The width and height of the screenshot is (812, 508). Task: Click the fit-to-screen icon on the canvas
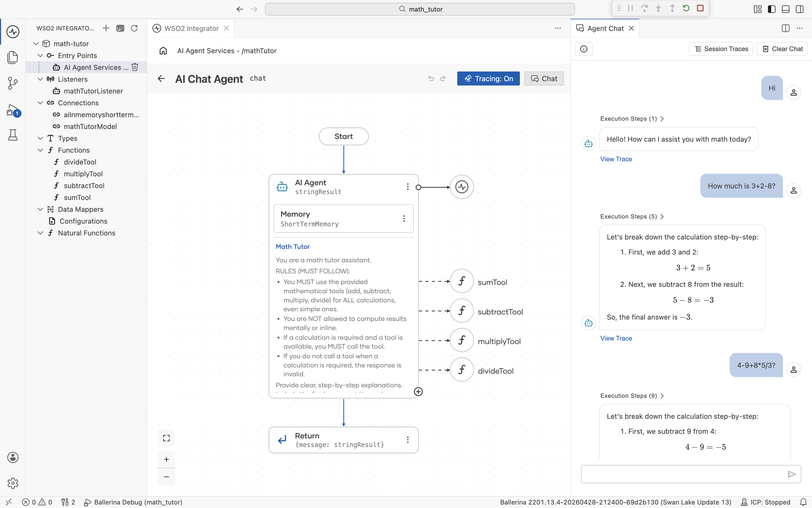pyautogui.click(x=166, y=438)
